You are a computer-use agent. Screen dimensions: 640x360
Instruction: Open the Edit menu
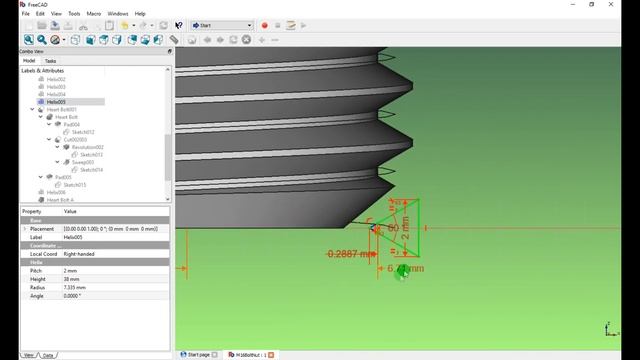tap(40, 13)
